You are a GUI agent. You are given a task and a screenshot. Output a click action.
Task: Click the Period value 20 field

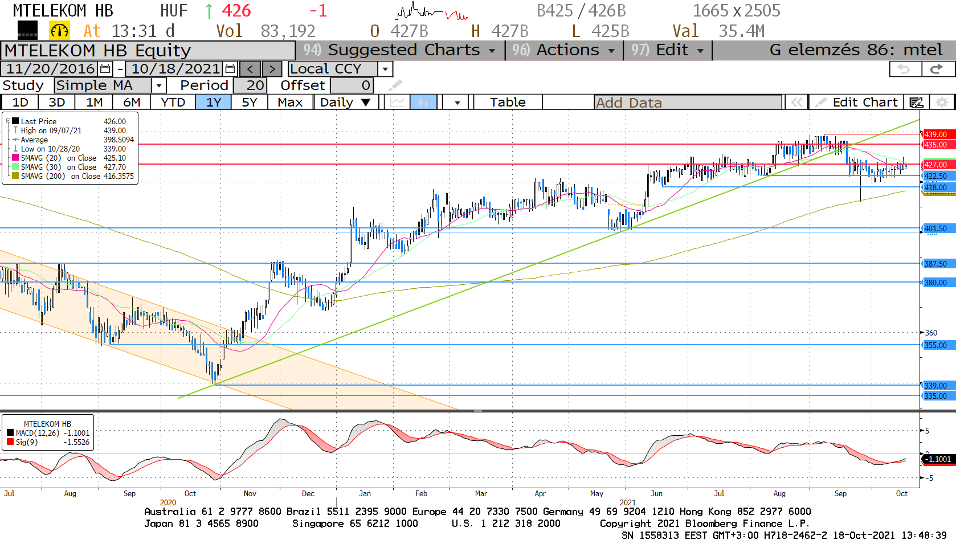pos(250,85)
